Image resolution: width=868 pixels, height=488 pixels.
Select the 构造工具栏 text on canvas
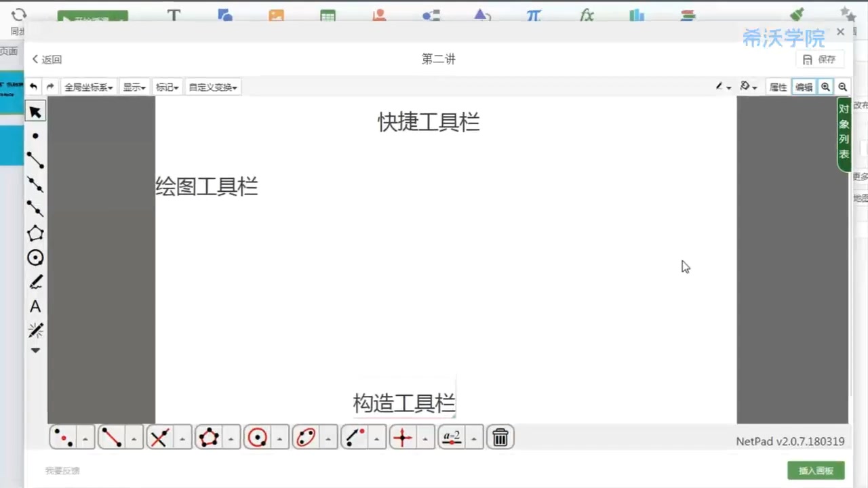[404, 403]
